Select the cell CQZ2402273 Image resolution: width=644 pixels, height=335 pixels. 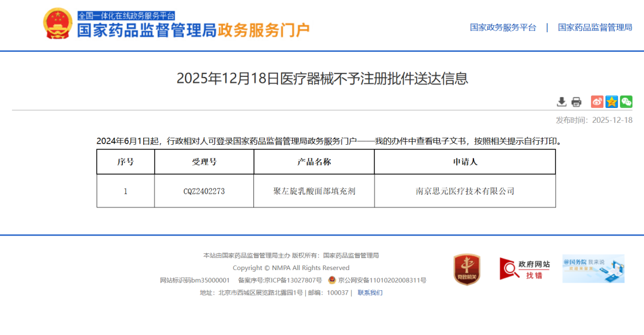(x=204, y=191)
